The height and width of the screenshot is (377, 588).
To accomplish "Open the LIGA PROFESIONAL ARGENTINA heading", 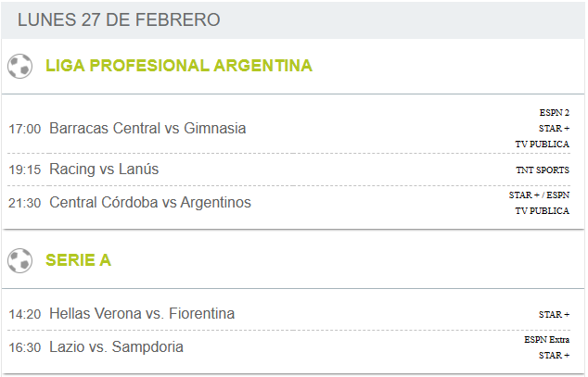I will (x=179, y=66).
